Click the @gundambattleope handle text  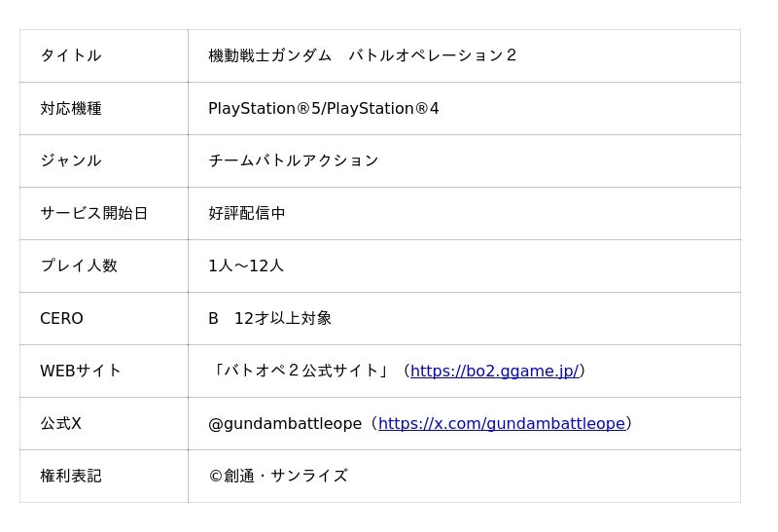point(284,423)
